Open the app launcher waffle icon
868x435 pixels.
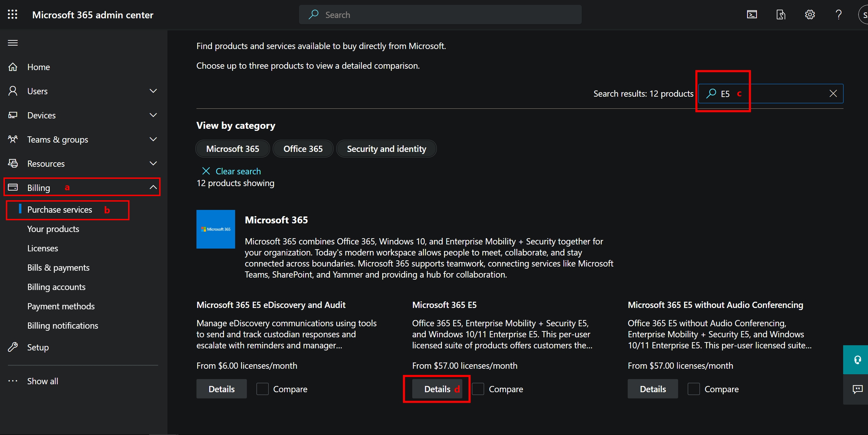pyautogui.click(x=12, y=14)
